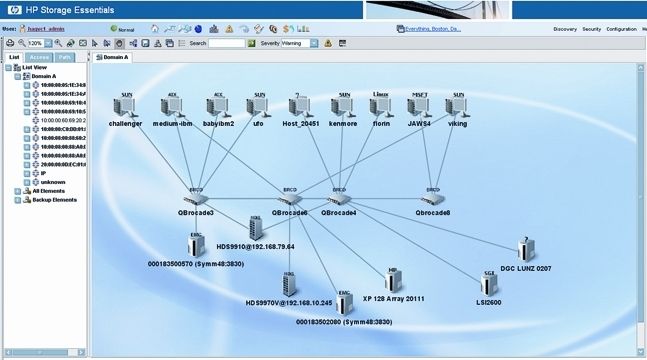Select the Host_20451 host icon
Screen dimensions: 647x360
[x=301, y=107]
